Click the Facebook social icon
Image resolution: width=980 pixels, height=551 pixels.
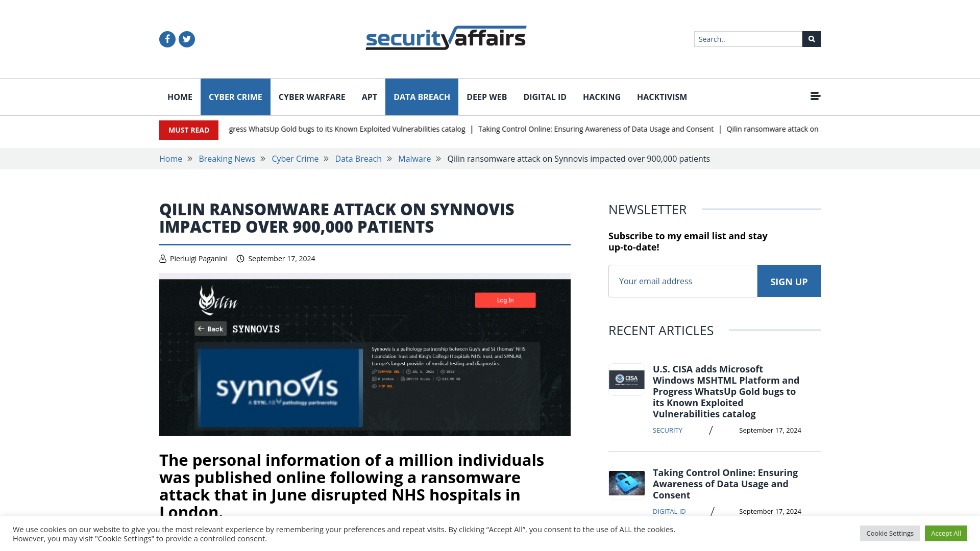(x=167, y=39)
